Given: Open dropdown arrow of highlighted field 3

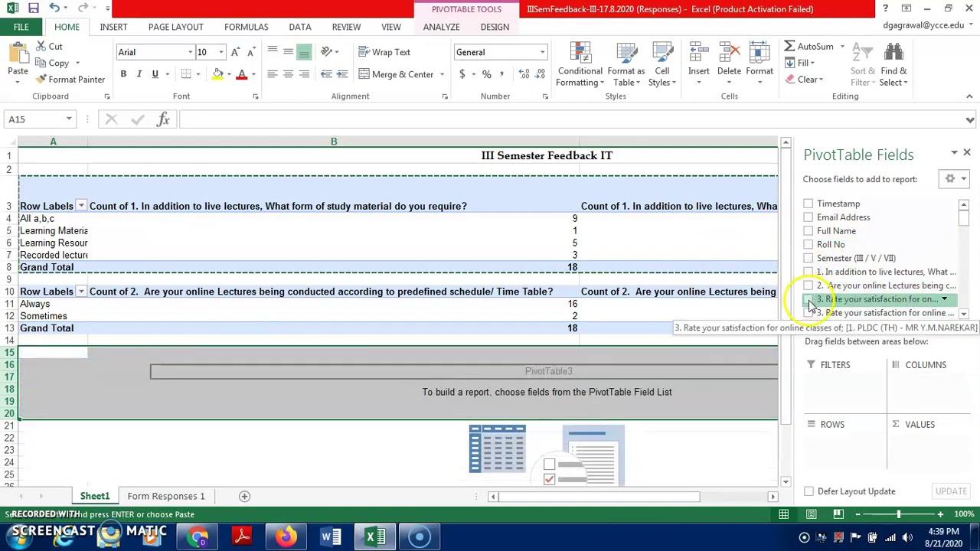Looking at the screenshot, I should pos(944,299).
